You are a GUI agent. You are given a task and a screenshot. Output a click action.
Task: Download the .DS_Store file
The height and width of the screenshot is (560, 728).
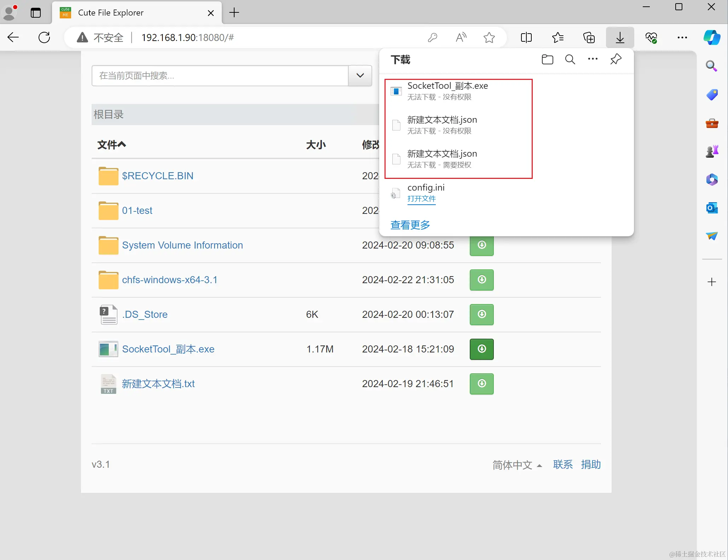(x=481, y=314)
